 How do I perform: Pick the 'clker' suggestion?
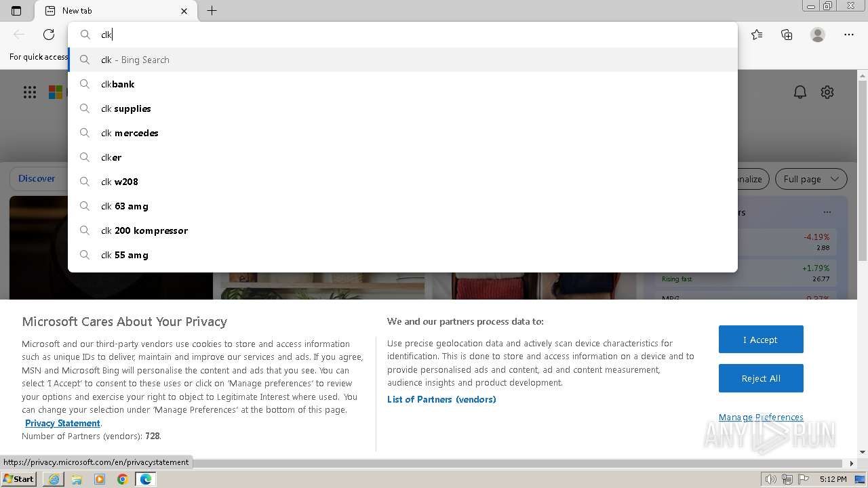[x=403, y=157]
